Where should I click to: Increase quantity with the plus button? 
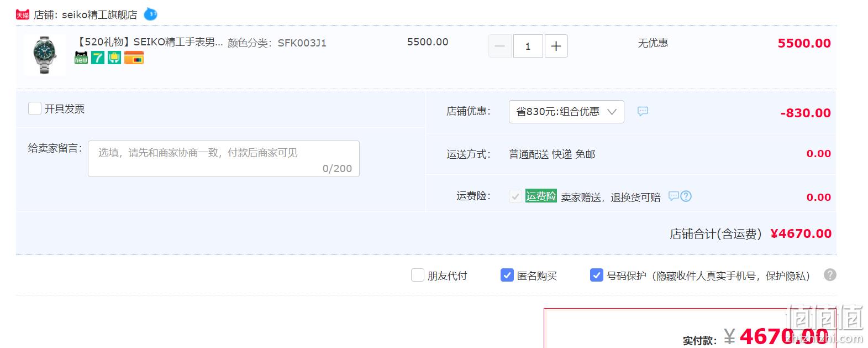(x=556, y=46)
